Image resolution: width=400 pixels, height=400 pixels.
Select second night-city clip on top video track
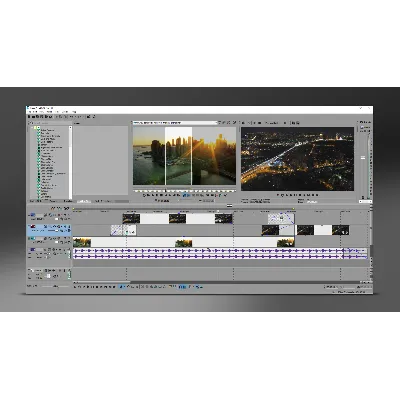pyautogui.click(x=177, y=219)
